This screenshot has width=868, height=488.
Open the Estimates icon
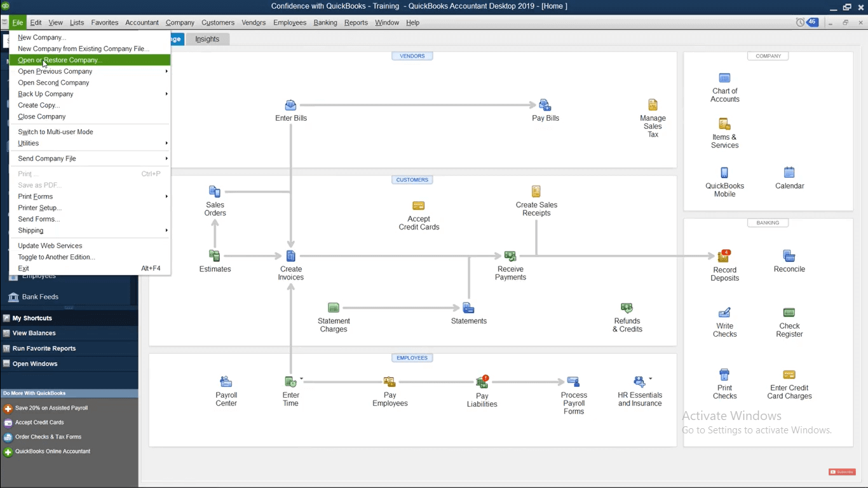[x=215, y=255]
